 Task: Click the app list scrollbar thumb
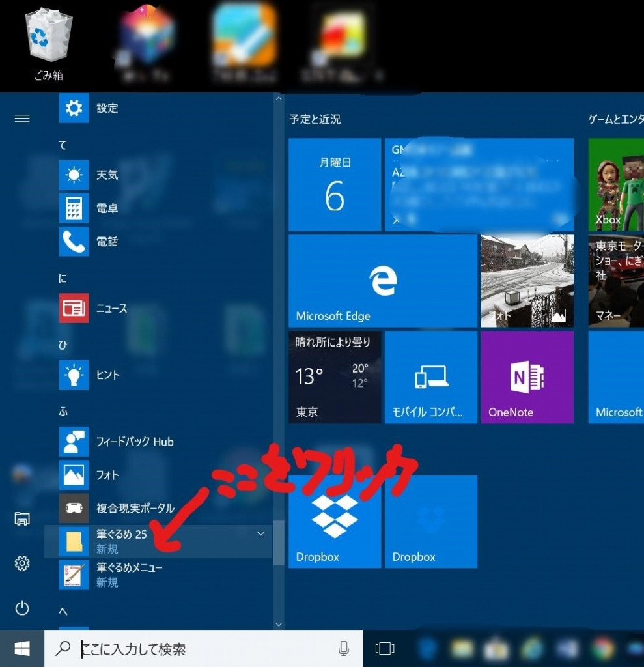tap(279, 543)
